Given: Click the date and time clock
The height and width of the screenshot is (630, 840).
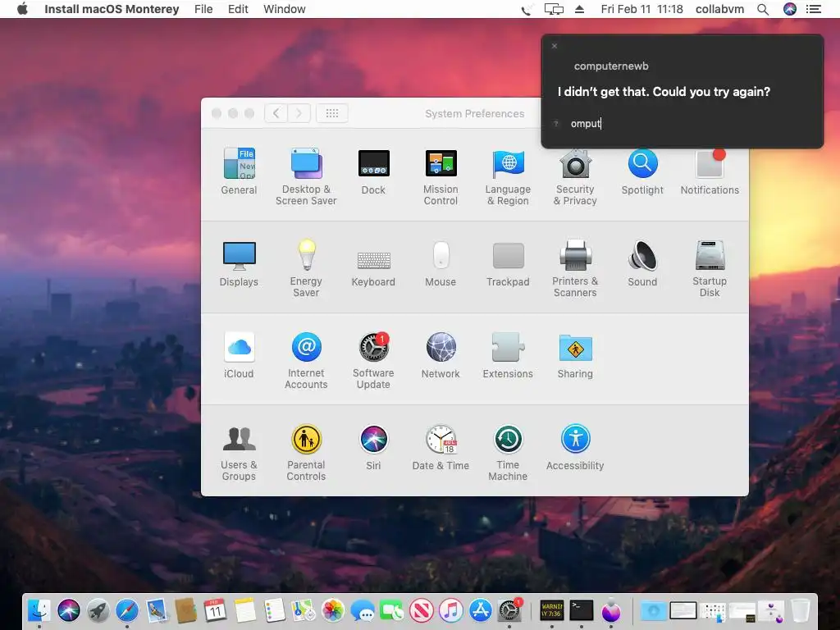Looking at the screenshot, I should tap(641, 9).
